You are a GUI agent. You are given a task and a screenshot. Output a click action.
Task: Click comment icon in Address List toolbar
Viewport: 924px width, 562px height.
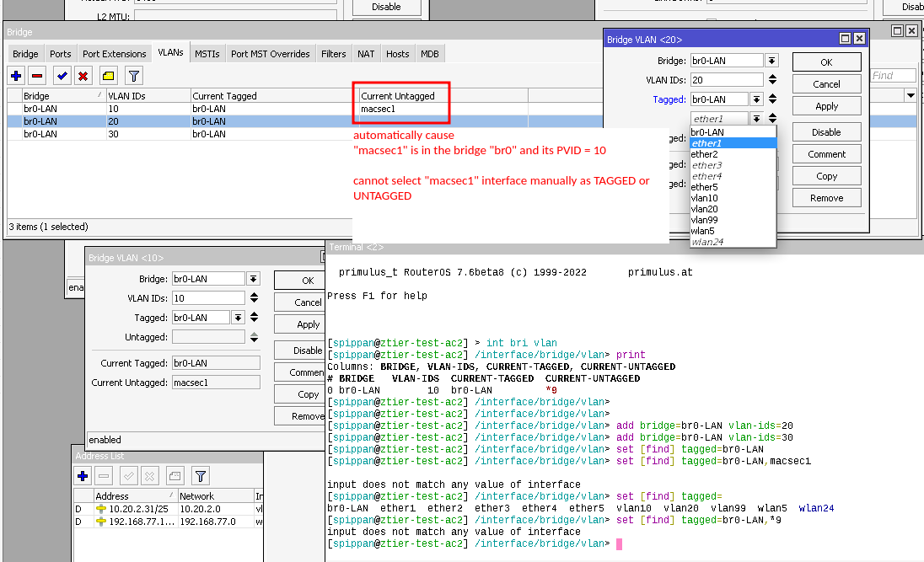(175, 476)
